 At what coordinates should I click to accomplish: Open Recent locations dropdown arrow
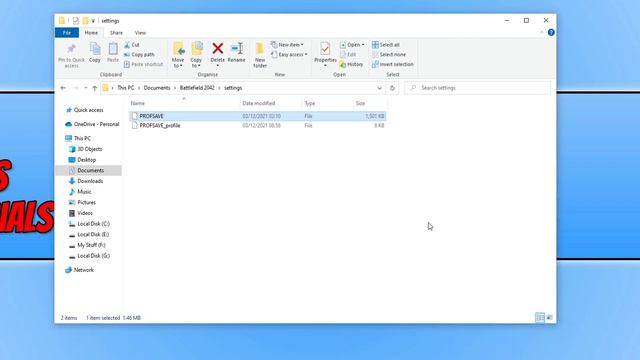pyautogui.click(x=86, y=88)
